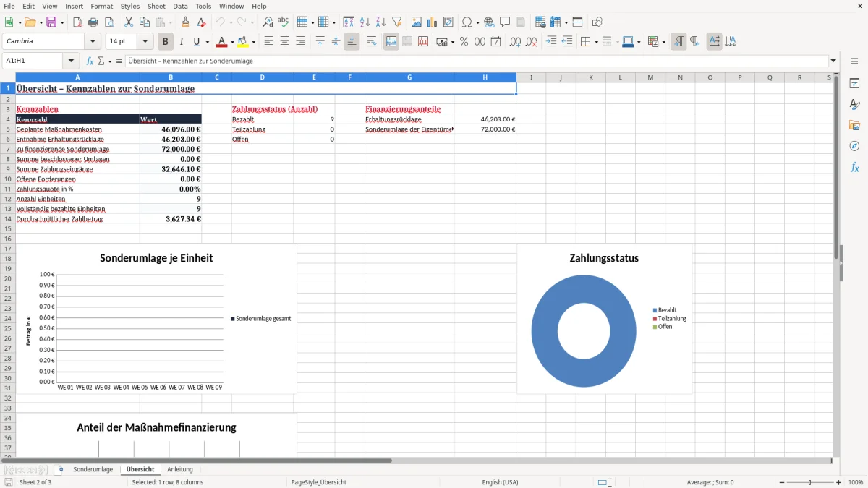Switch to Anleitung sheet tab
Screen dimensions: 868x488
pos(180,469)
